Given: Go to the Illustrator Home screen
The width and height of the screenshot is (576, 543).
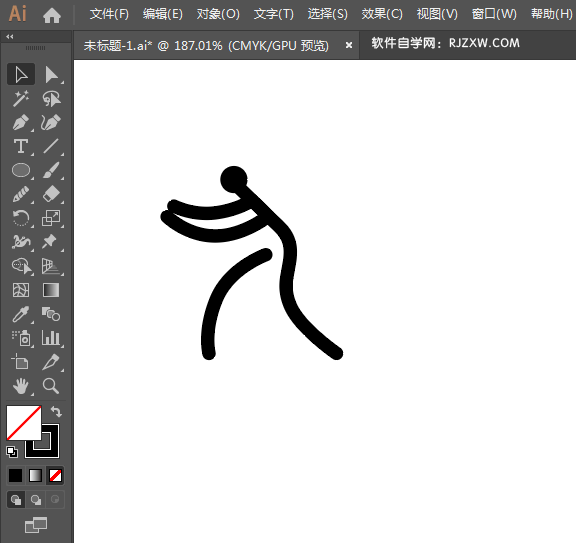Looking at the screenshot, I should coord(52,15).
